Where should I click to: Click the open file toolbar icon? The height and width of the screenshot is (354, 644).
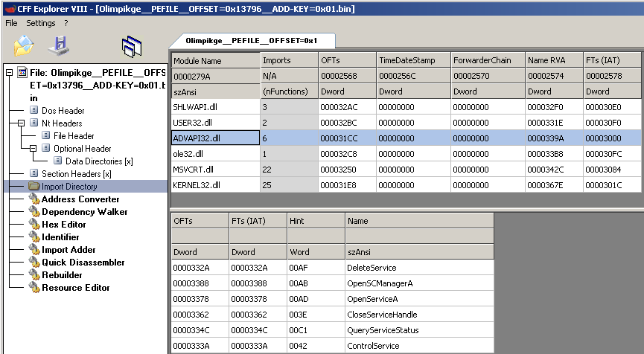point(24,45)
